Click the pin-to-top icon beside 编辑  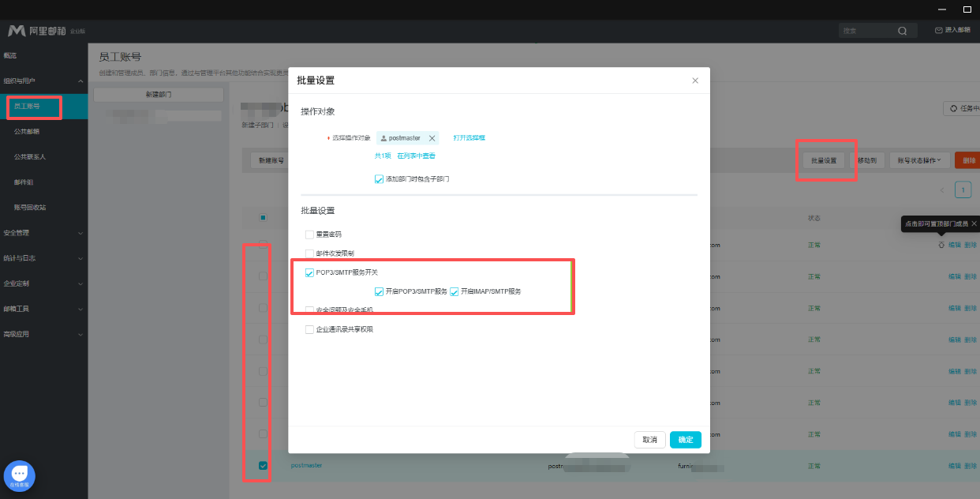(941, 245)
